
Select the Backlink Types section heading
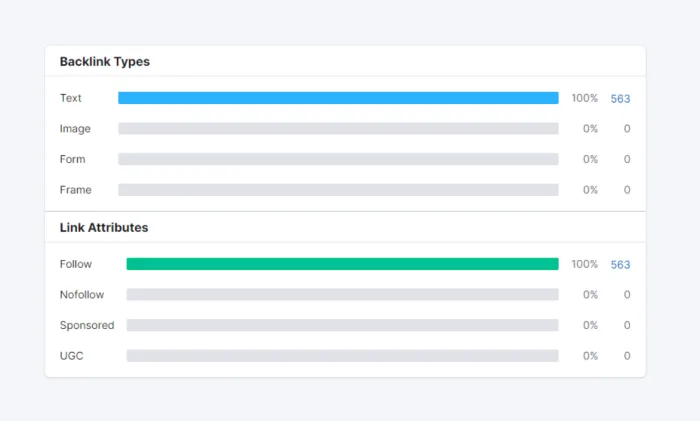pos(104,62)
